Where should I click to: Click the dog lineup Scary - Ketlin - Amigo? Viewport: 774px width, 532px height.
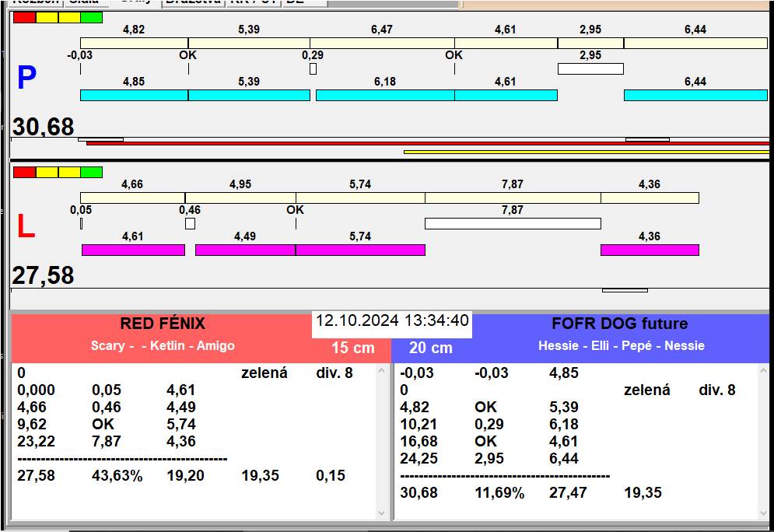tap(163, 345)
